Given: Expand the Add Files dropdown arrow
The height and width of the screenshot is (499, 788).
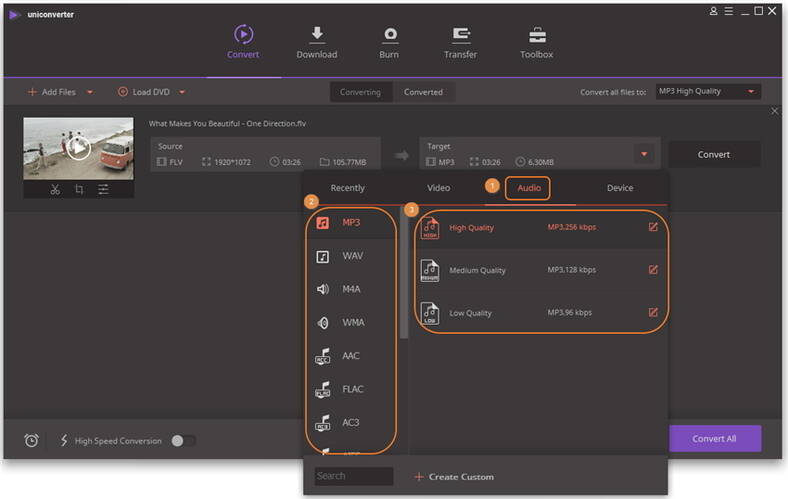Looking at the screenshot, I should pyautogui.click(x=90, y=92).
